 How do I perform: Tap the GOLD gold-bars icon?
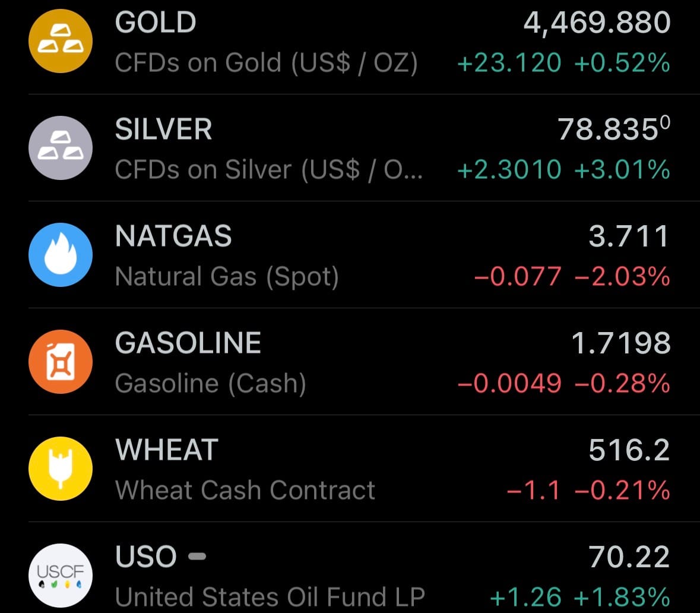[x=61, y=41]
